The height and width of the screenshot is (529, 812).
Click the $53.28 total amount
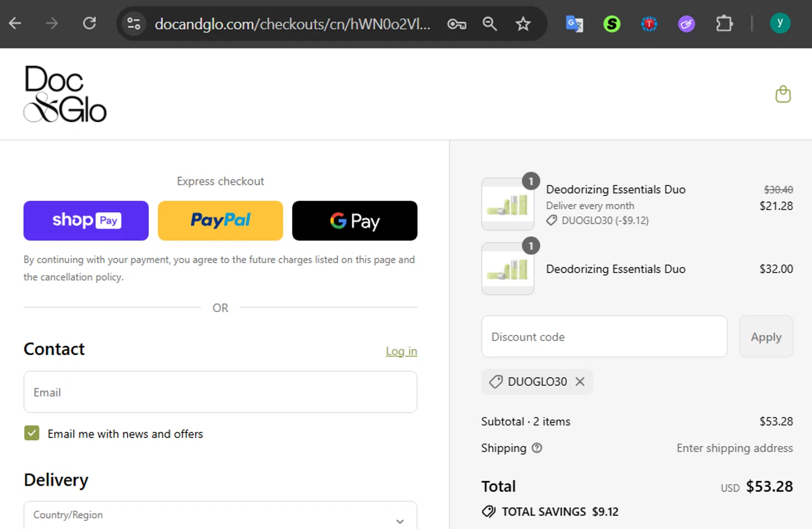coord(769,486)
